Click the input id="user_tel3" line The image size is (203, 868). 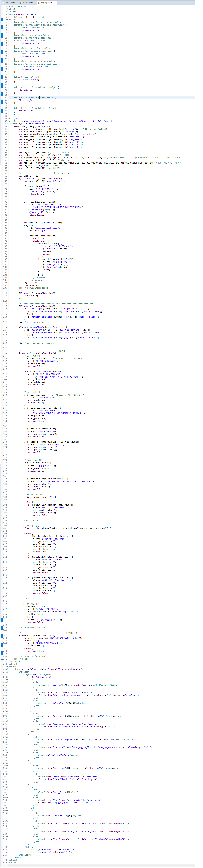point(83,839)
